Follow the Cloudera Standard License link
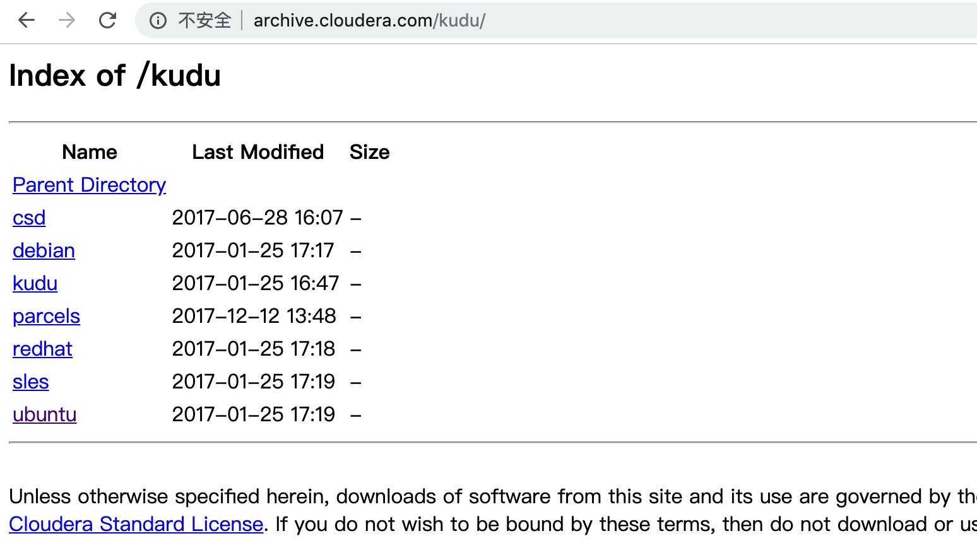977x560 pixels. pyautogui.click(x=136, y=524)
